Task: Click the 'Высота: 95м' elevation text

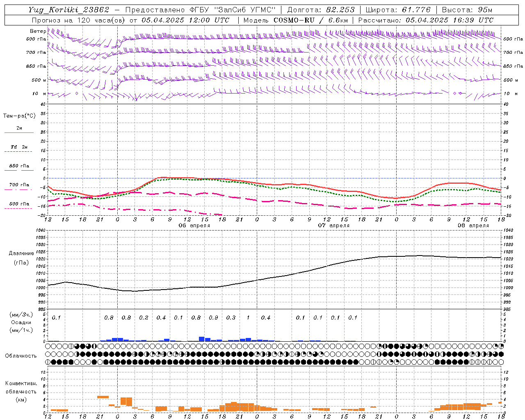Action: (467, 10)
